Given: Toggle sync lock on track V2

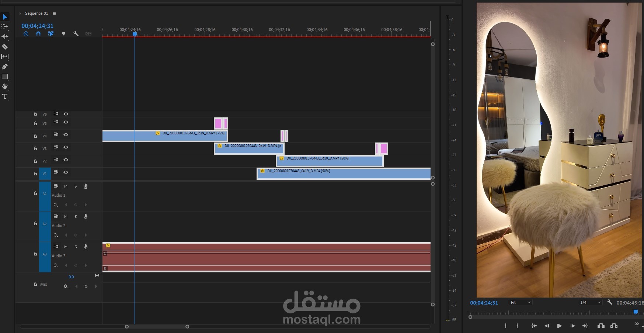Looking at the screenshot, I should tap(56, 159).
